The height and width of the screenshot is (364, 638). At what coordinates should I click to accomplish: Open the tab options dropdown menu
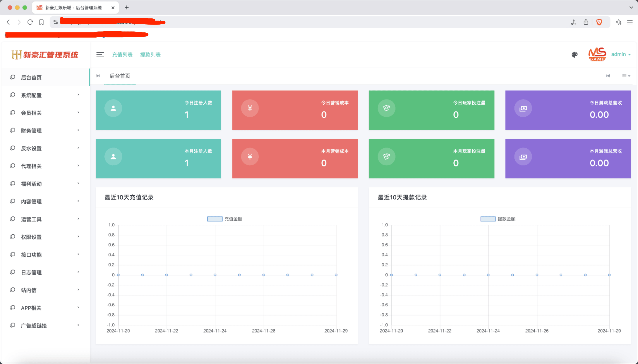pyautogui.click(x=626, y=76)
